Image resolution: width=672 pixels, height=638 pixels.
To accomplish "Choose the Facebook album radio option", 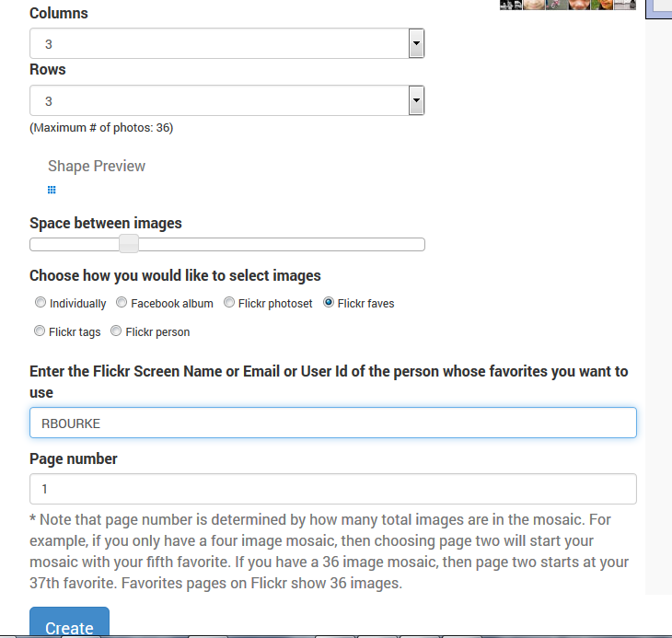I will 122,302.
